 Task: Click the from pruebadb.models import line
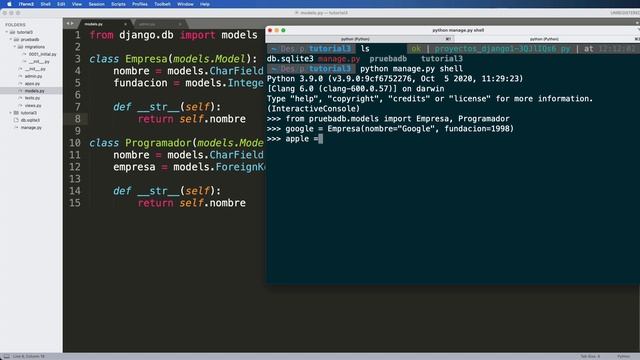(x=388, y=119)
